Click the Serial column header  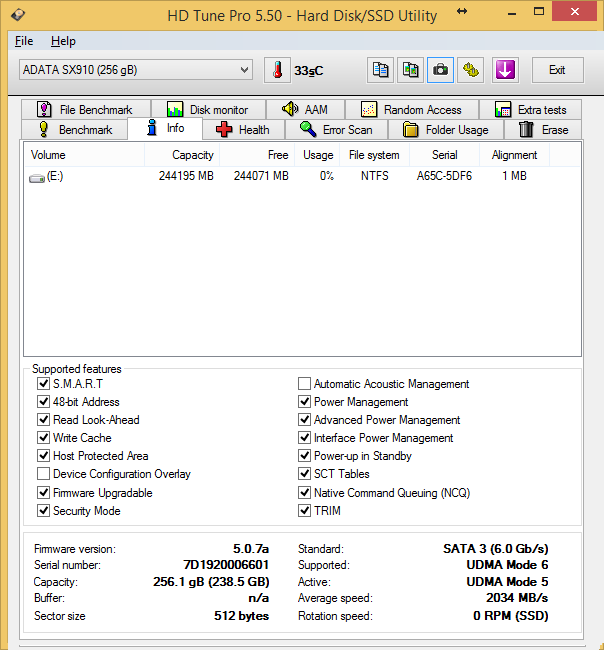tap(444, 155)
